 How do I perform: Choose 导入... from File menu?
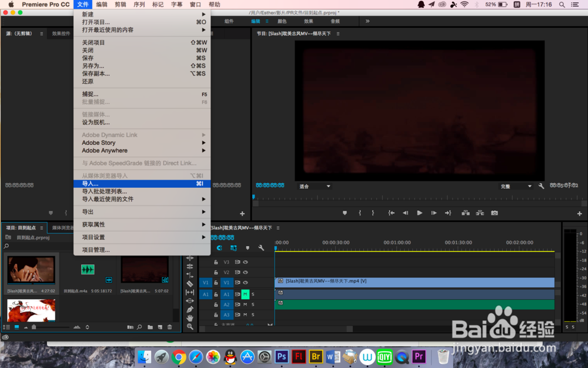pos(142,184)
